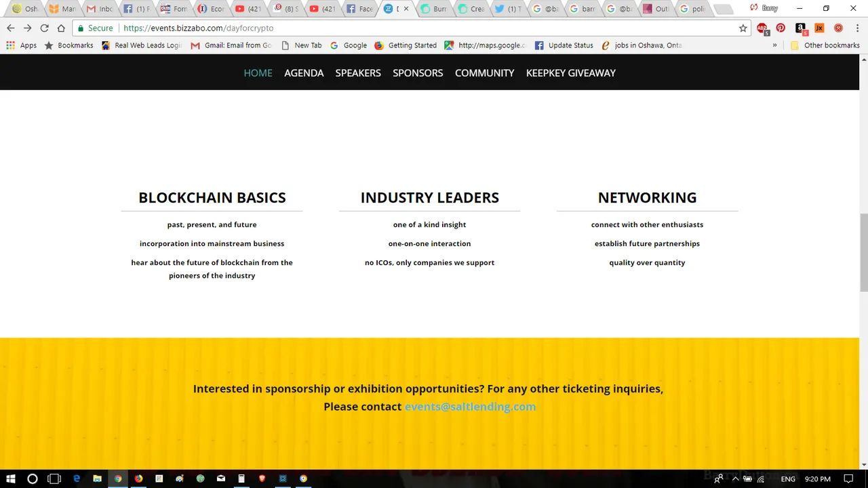Open Firefox from the taskbar
Screen dimensions: 868x488
[138, 479]
